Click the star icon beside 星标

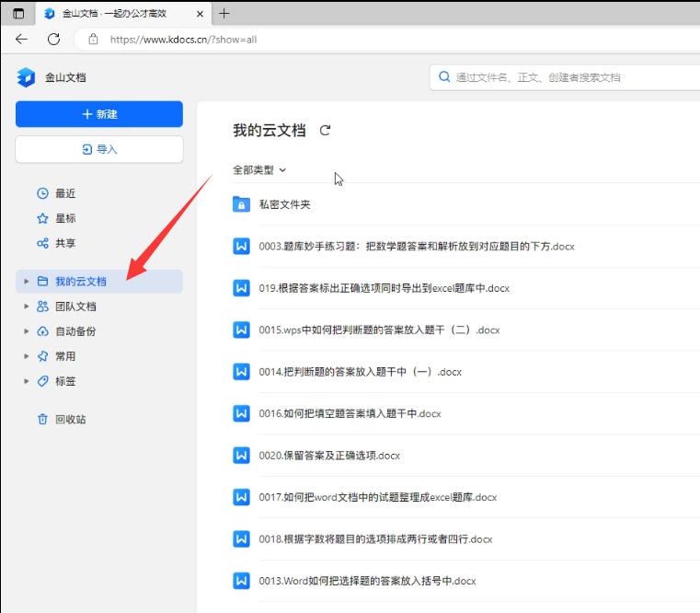(x=42, y=218)
